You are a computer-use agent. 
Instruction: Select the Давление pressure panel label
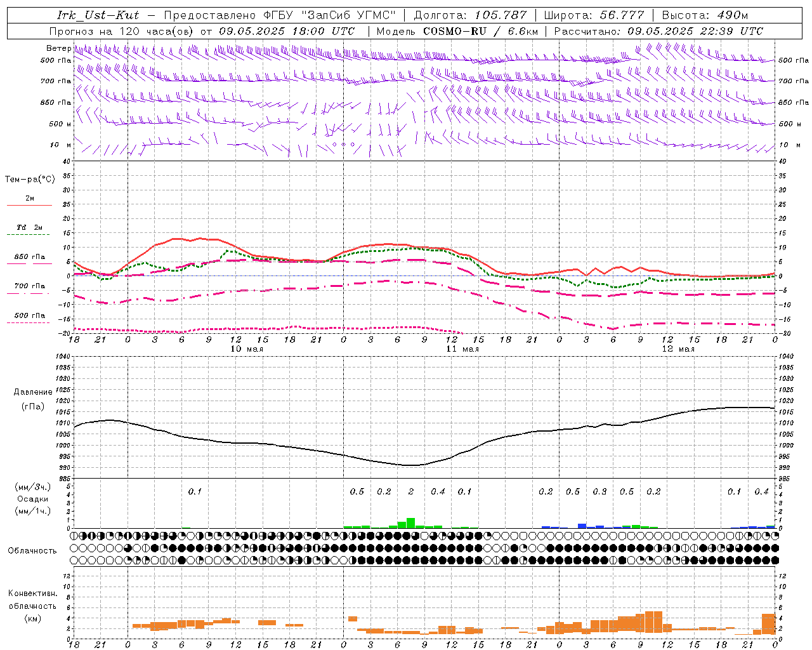(x=33, y=392)
